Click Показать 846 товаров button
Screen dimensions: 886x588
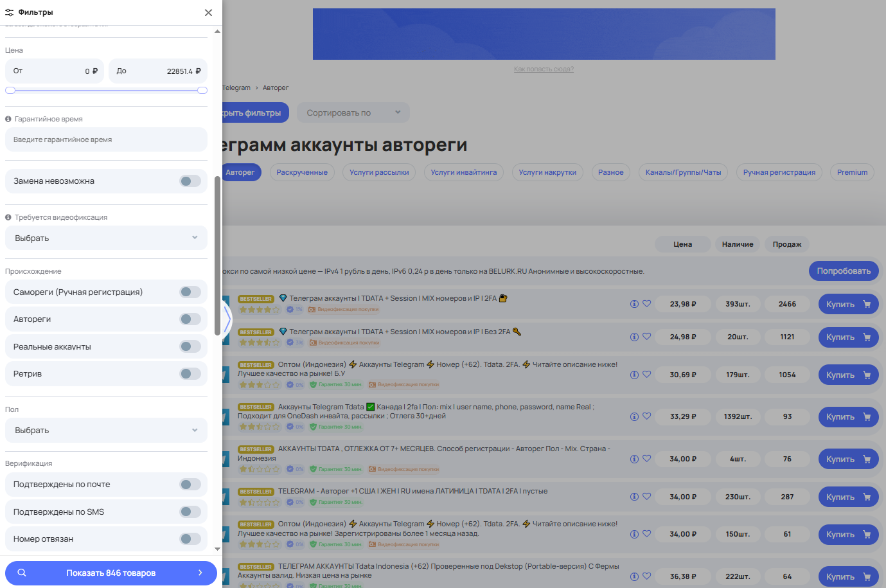pos(111,573)
